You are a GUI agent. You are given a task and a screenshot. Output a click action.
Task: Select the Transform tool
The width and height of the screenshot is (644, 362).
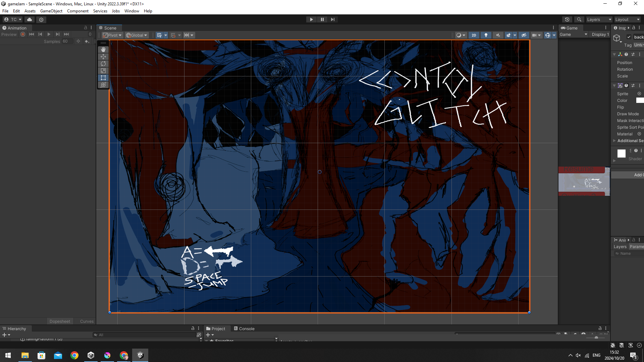(x=103, y=85)
